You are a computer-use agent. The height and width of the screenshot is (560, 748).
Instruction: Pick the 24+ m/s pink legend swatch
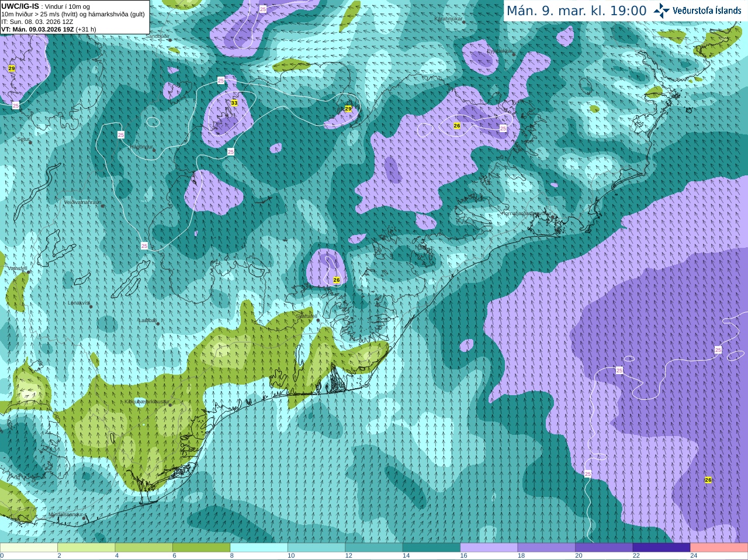click(719, 548)
